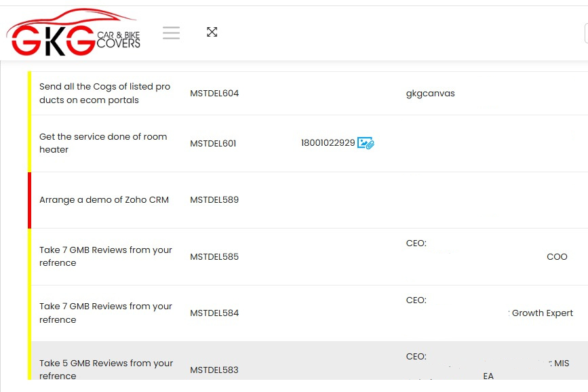
Task: Click the yellow priority bar on the room heater row
Action: (29, 143)
